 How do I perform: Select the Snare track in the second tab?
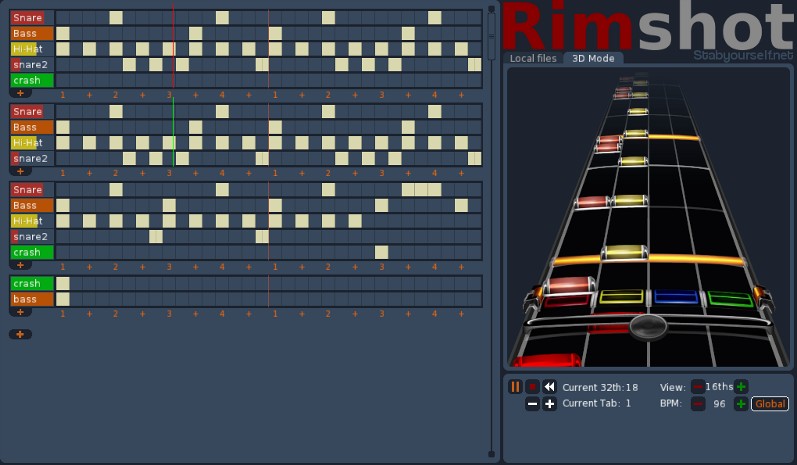[x=32, y=111]
